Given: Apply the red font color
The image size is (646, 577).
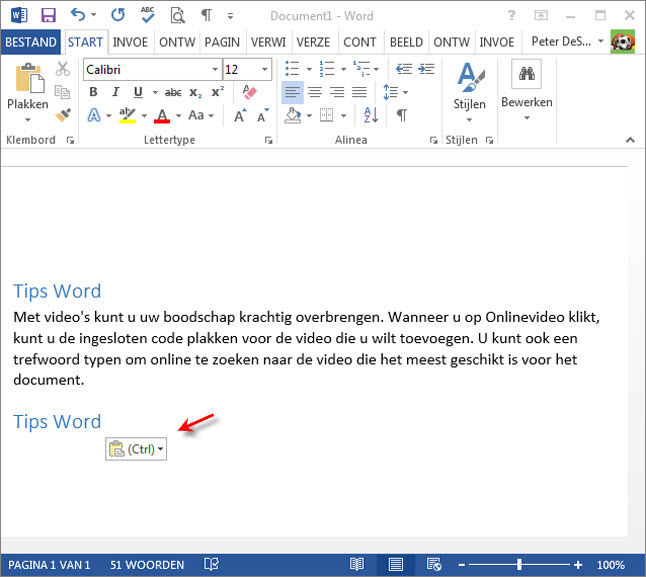Looking at the screenshot, I should coord(162,115).
